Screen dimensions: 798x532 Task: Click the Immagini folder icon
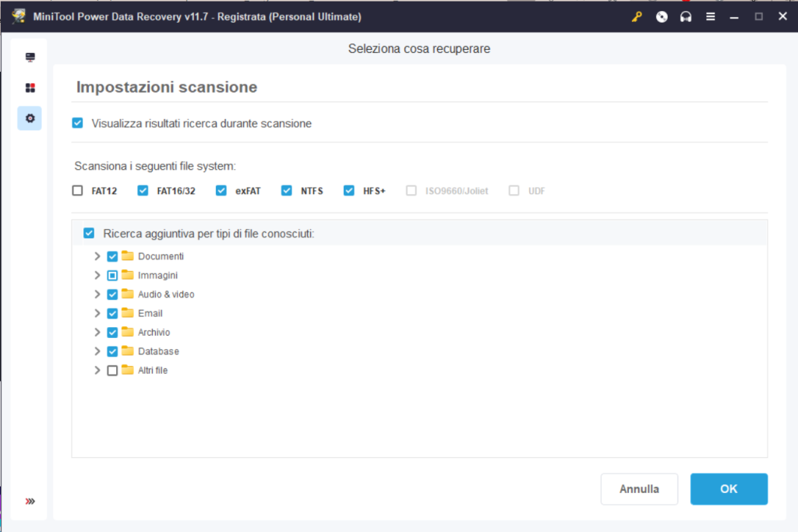click(128, 275)
